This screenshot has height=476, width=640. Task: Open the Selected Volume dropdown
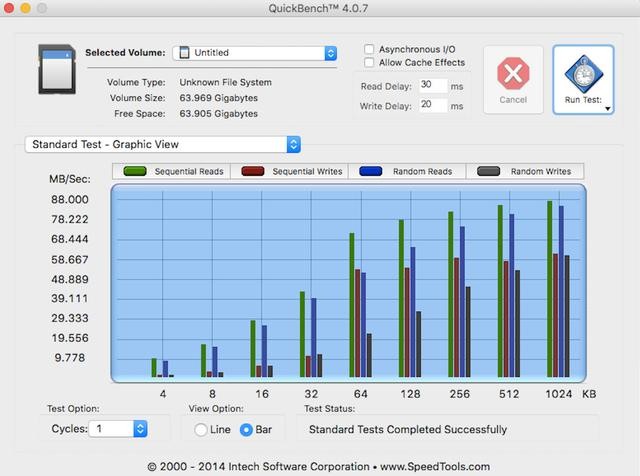click(x=255, y=53)
